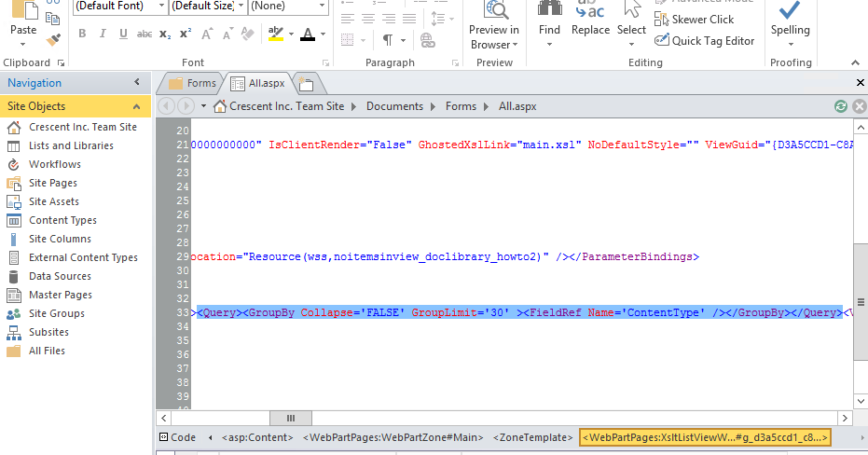The width and height of the screenshot is (868, 455).
Task: Collapse the ribbon with the caret arrow
Action: pyautogui.click(x=855, y=63)
